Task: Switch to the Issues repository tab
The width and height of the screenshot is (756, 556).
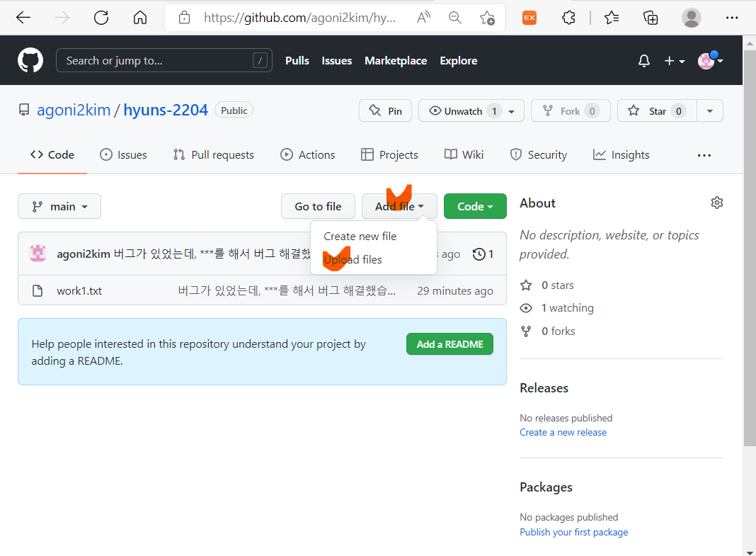Action: pos(123,155)
